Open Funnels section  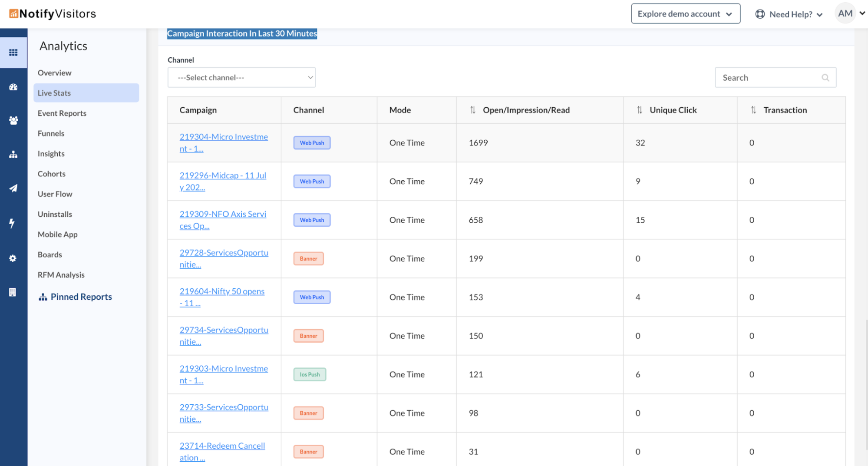51,133
